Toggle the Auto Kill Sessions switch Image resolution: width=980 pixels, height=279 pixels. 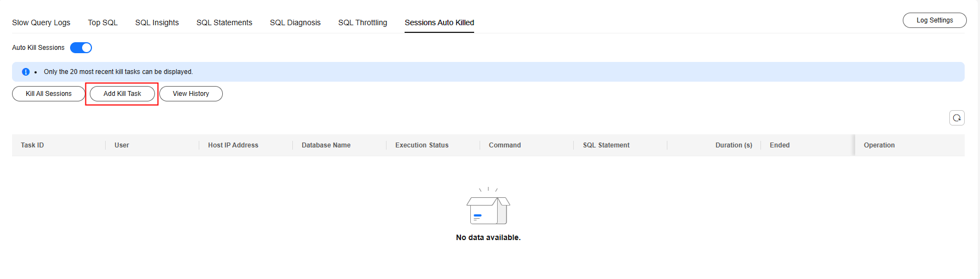click(x=81, y=48)
